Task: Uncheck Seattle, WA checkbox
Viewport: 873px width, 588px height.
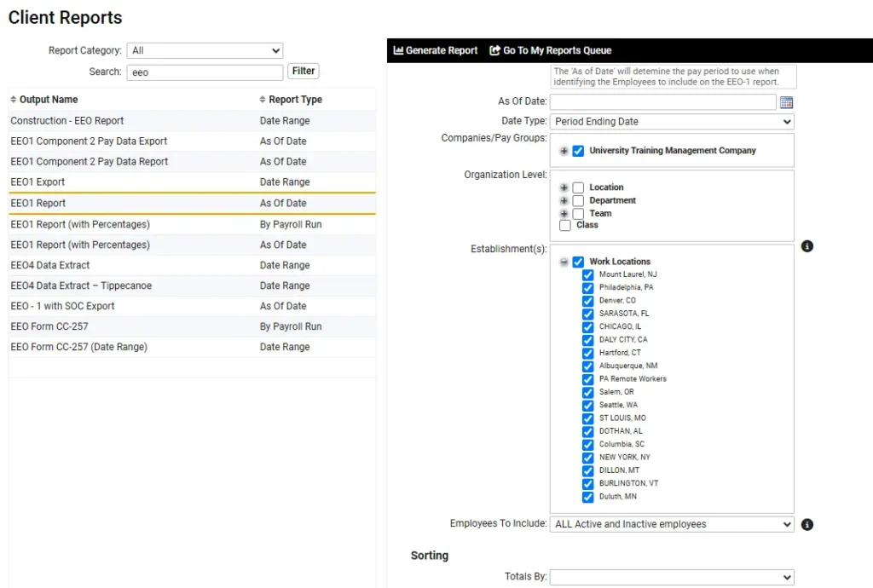Action: tap(588, 406)
